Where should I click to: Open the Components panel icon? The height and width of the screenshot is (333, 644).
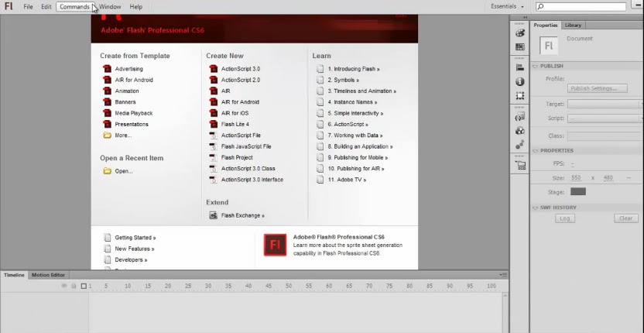pyautogui.click(x=519, y=131)
